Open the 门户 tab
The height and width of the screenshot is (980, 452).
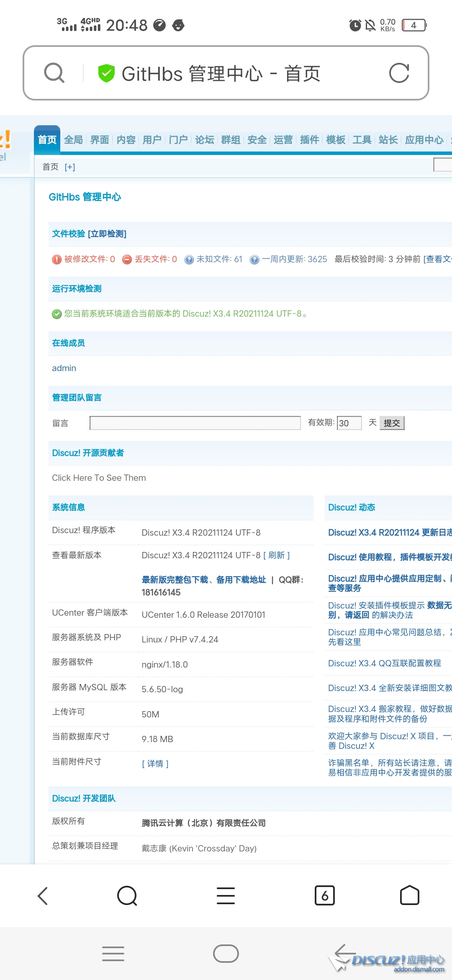pos(178,139)
